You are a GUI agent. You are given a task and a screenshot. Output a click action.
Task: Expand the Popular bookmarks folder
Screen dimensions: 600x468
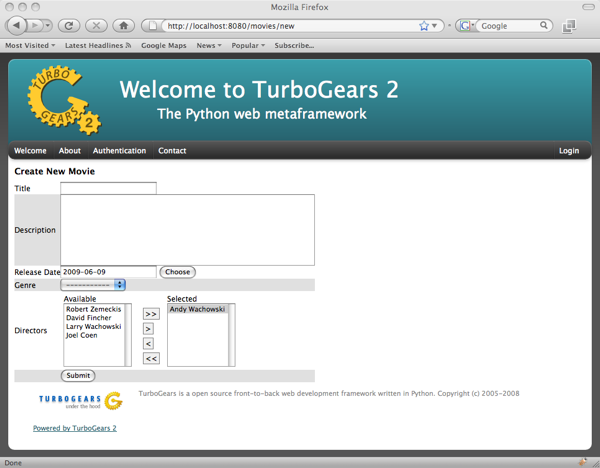[x=248, y=45]
